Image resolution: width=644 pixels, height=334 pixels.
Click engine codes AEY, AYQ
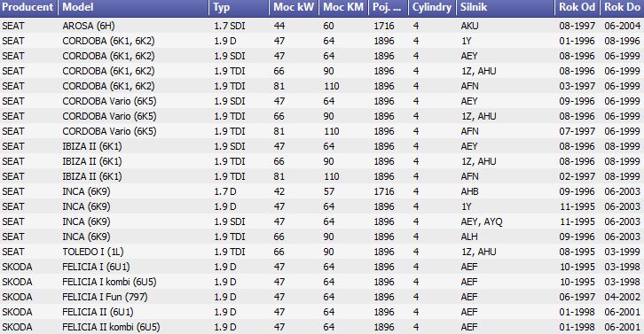coord(482,221)
